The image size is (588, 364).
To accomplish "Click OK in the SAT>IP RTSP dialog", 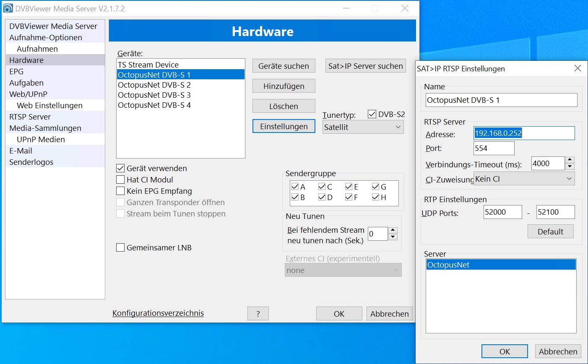I will [505, 351].
